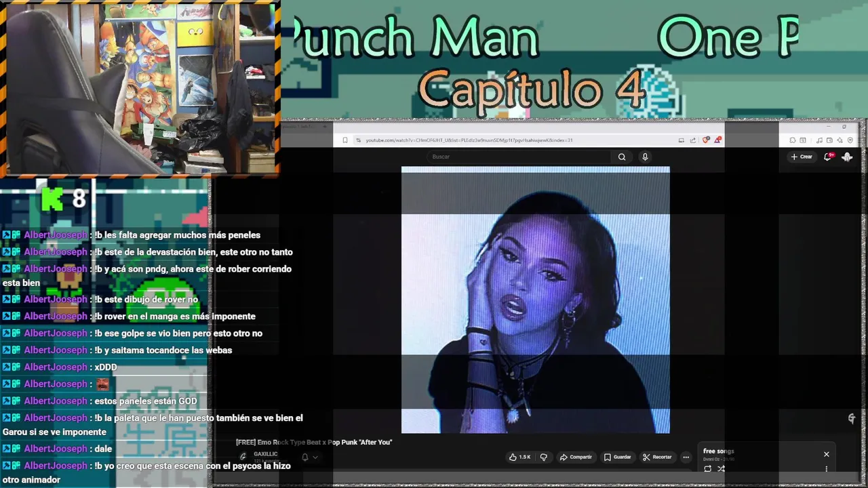Click the music note toolbar icon
Viewport: 868px width, 488px height.
click(819, 140)
